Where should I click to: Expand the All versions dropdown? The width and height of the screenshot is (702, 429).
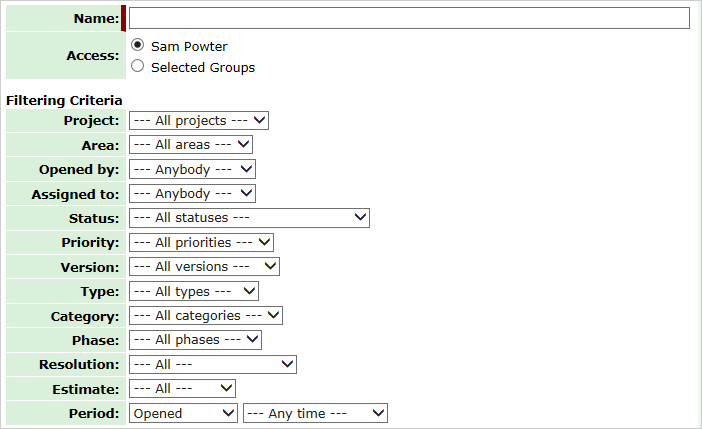pyautogui.click(x=205, y=266)
